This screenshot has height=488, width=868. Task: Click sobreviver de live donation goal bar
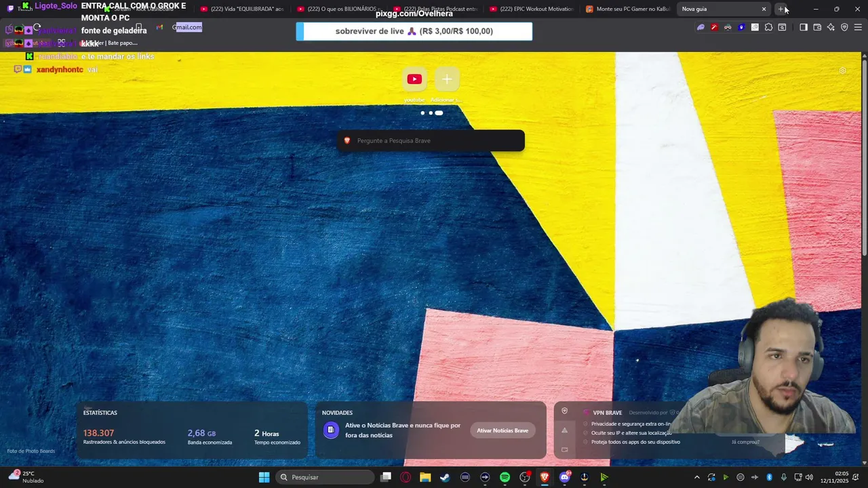414,31
